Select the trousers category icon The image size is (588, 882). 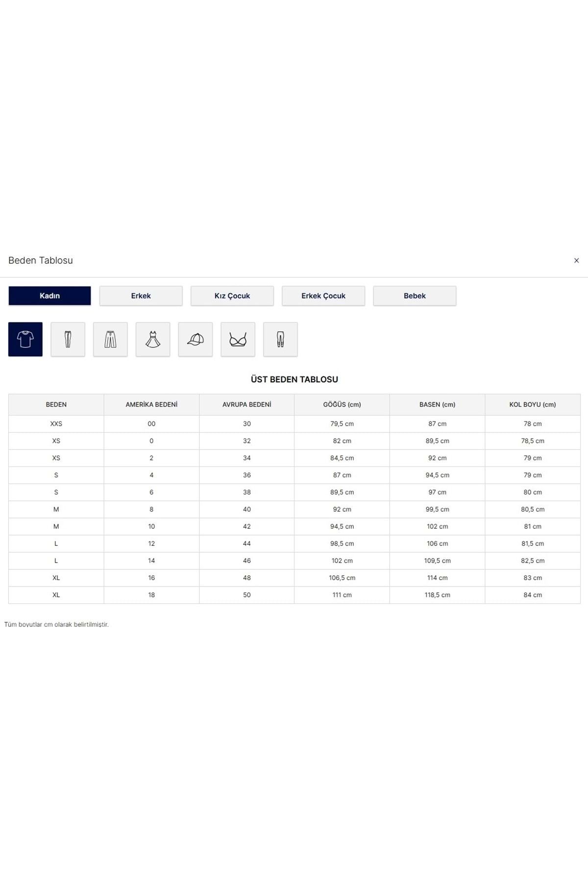[68, 339]
